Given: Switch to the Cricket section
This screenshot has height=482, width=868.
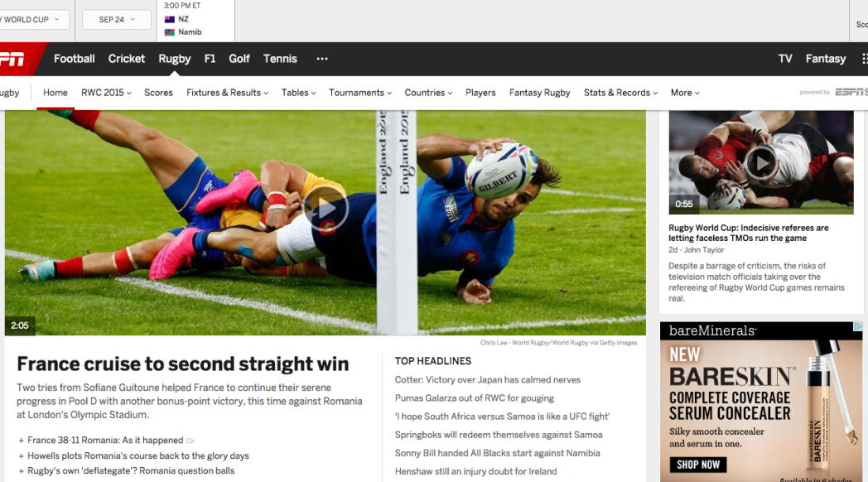Looking at the screenshot, I should tap(126, 59).
